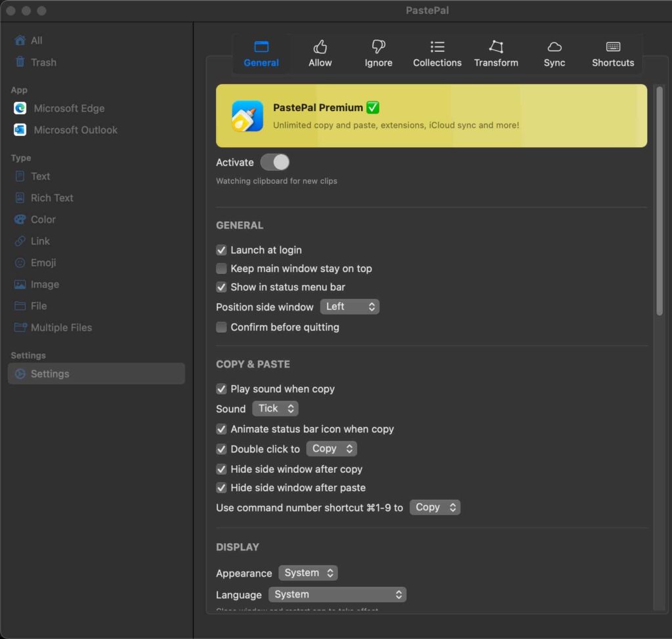Filter clips by Rich Text type
This screenshot has height=639, width=672.
click(x=96, y=198)
